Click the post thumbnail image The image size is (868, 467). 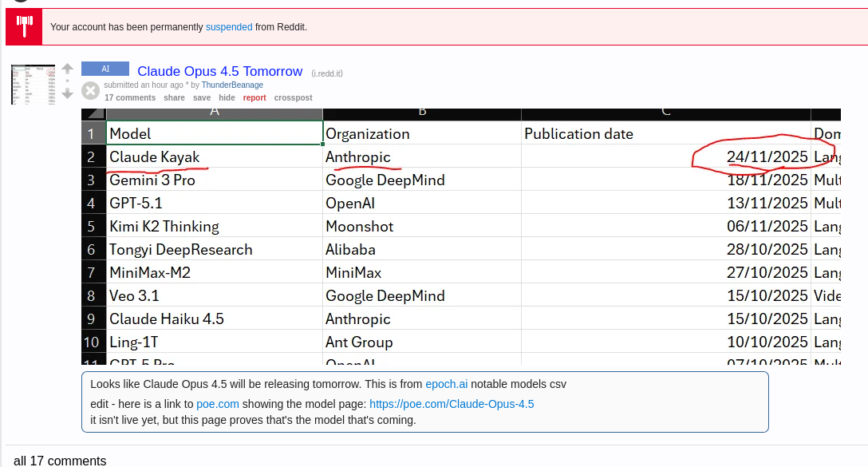[x=33, y=84]
